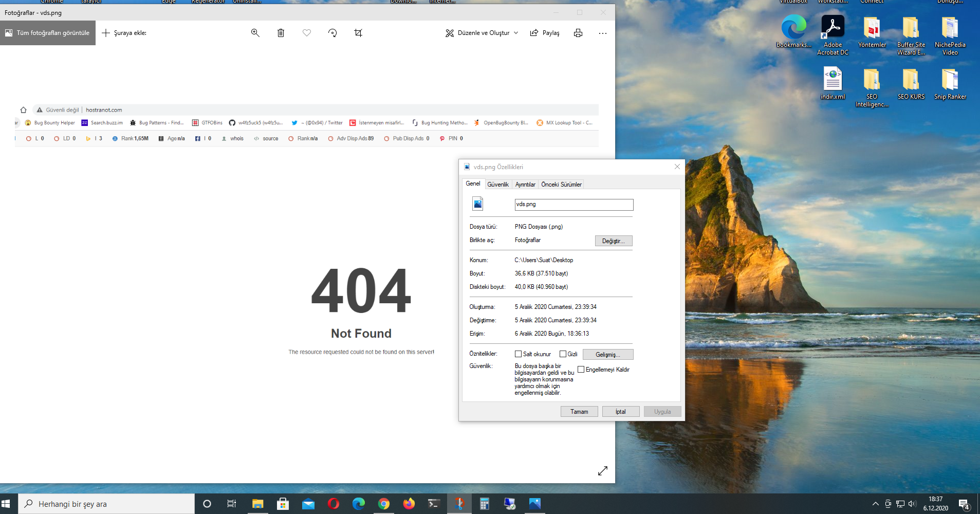
Task: Open the volume control in system tray
Action: point(913,504)
